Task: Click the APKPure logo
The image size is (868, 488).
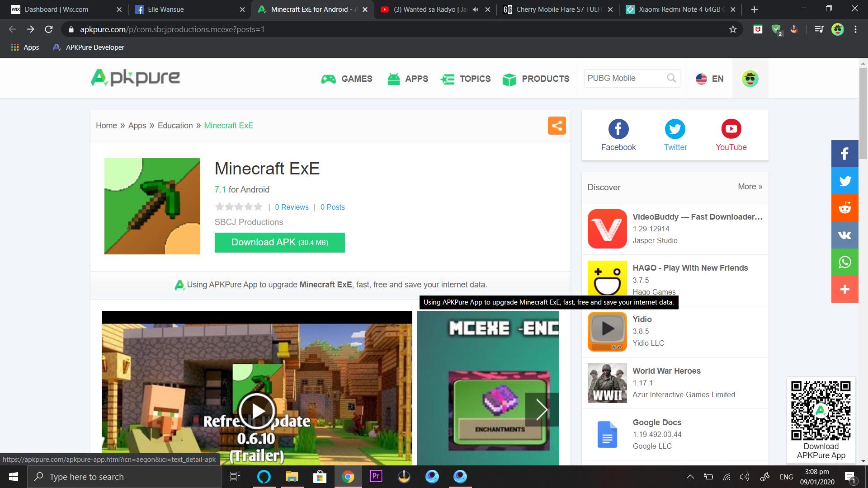Action: click(x=135, y=78)
